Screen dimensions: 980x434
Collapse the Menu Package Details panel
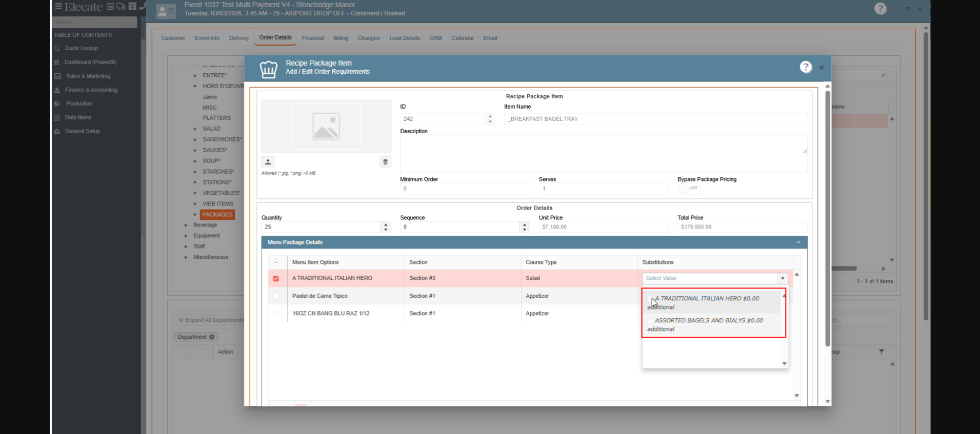[798, 242]
